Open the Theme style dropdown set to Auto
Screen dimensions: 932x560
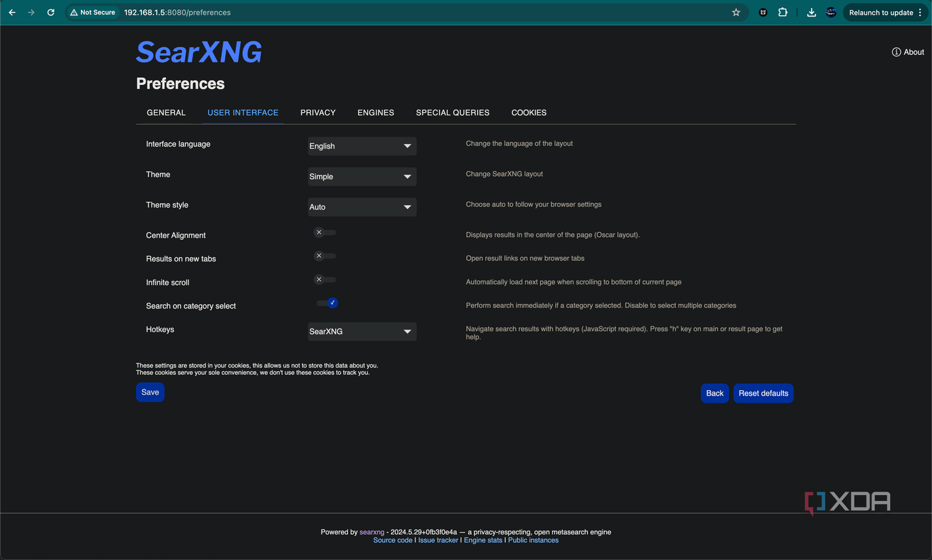[x=362, y=207]
